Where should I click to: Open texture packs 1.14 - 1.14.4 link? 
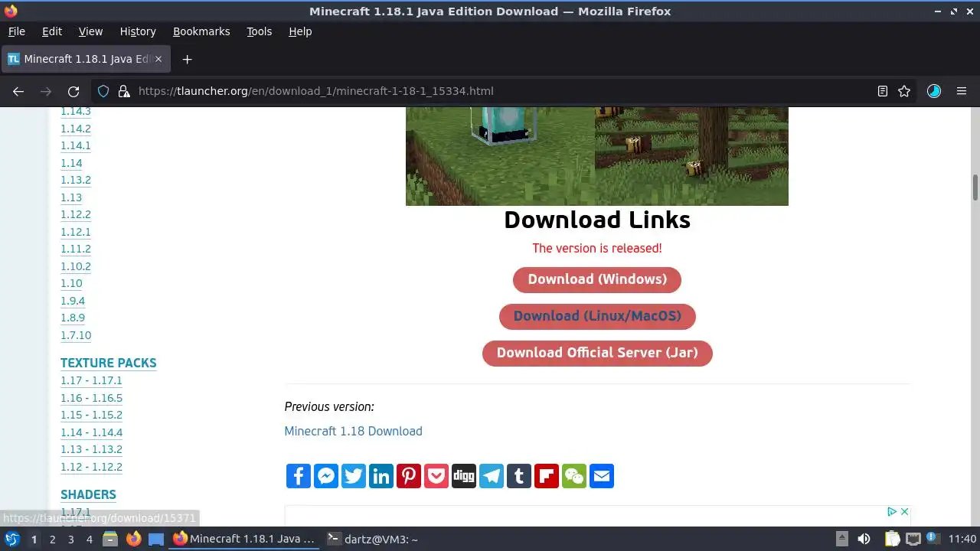(91, 432)
